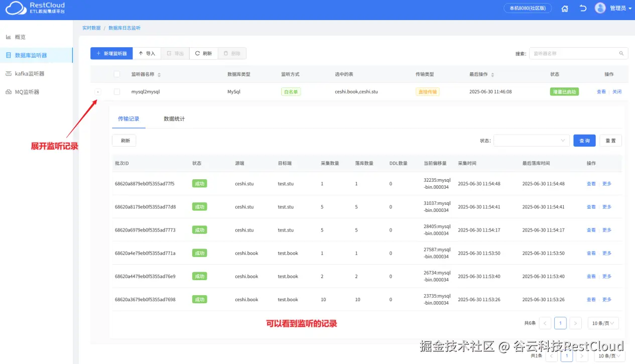Toggle the select-all header checkbox
The height and width of the screenshot is (364, 635).
pos(117,74)
